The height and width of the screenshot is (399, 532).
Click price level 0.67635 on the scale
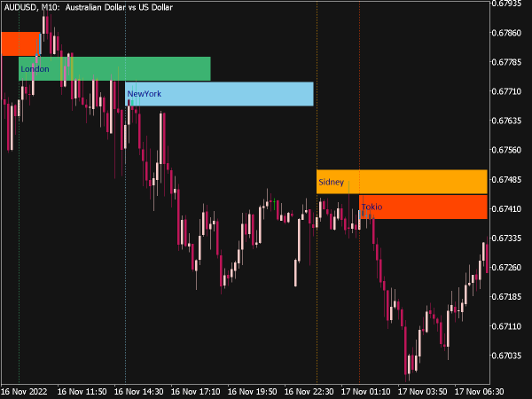506,121
